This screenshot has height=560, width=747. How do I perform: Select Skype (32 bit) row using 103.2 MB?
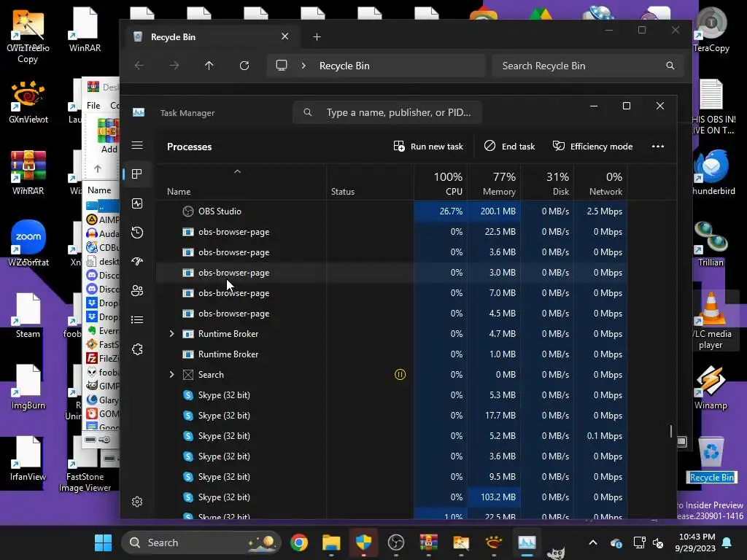(392, 497)
